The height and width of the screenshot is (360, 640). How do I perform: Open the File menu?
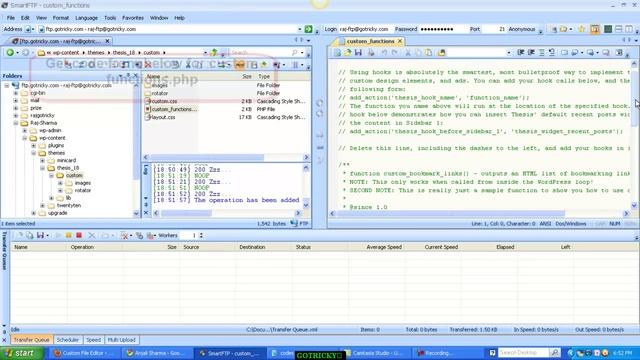click(x=11, y=18)
